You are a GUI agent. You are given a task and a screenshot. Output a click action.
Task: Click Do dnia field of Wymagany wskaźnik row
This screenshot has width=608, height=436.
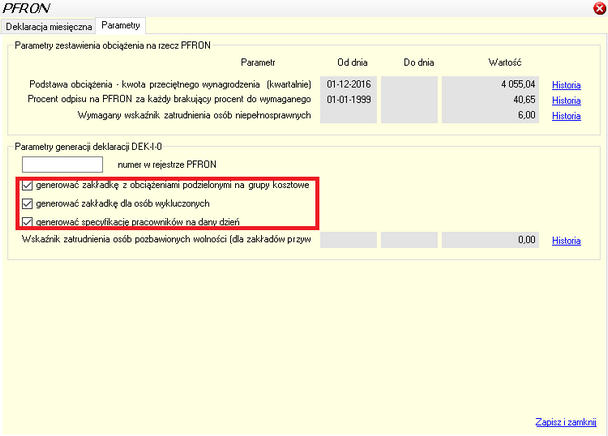pyautogui.click(x=409, y=115)
